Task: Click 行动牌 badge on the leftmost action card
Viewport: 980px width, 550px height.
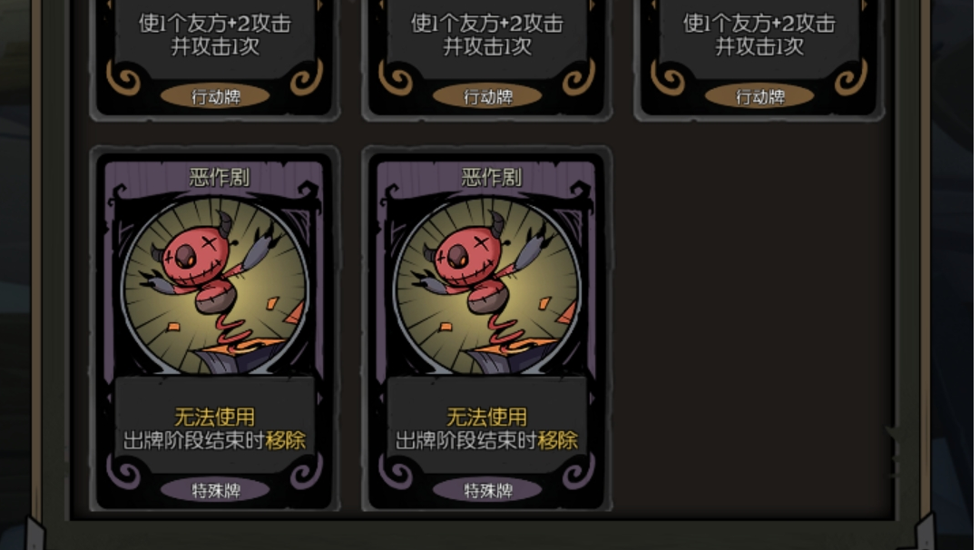Action: coord(215,96)
